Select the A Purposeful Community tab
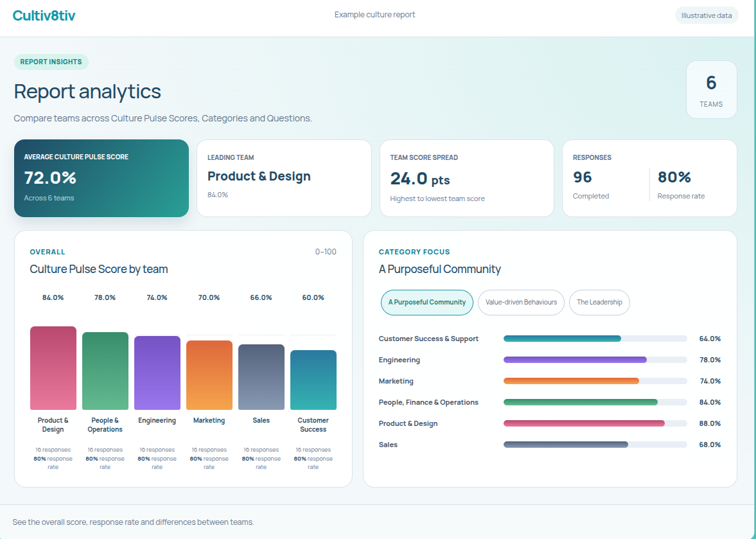Screen dimensions: 756x539 [x=426, y=303]
